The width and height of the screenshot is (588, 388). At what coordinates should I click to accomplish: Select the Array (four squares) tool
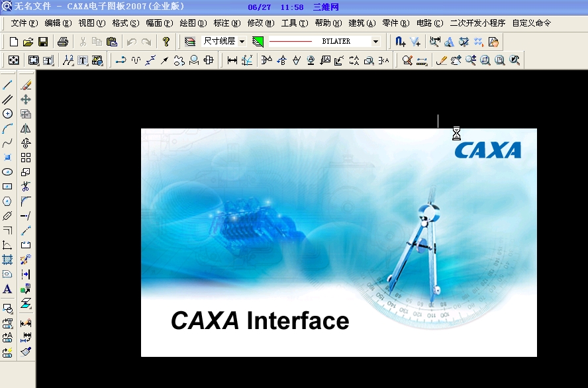click(26, 158)
